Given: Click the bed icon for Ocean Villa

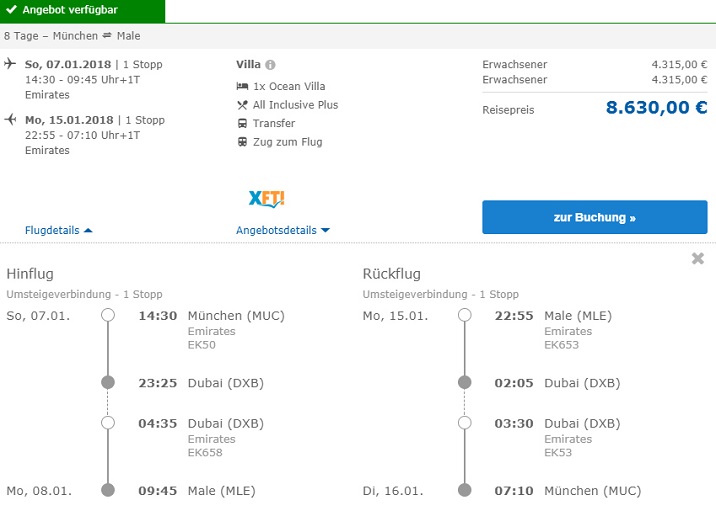Looking at the screenshot, I should point(242,86).
